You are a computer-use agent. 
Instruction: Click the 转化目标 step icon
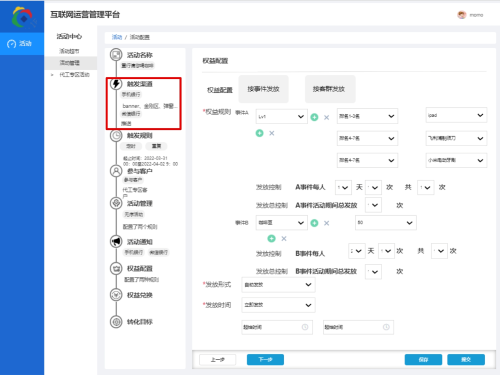(x=116, y=322)
